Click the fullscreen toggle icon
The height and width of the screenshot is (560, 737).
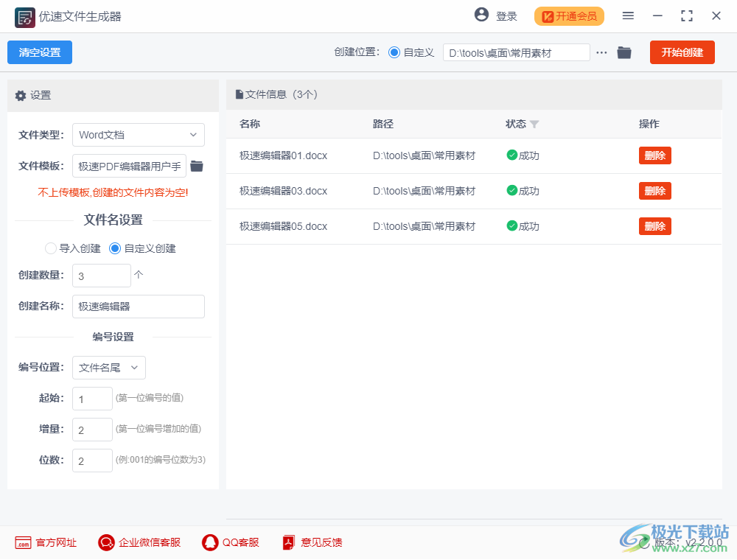[687, 16]
